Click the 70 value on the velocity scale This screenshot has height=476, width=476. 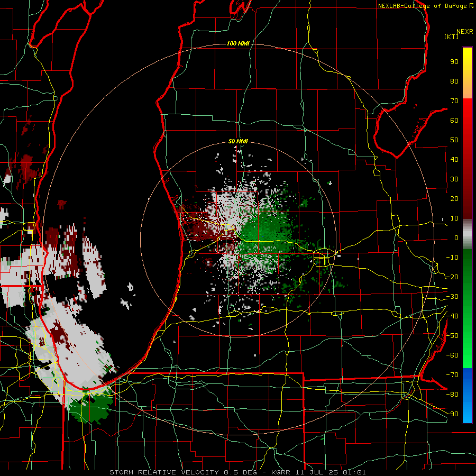point(454,101)
